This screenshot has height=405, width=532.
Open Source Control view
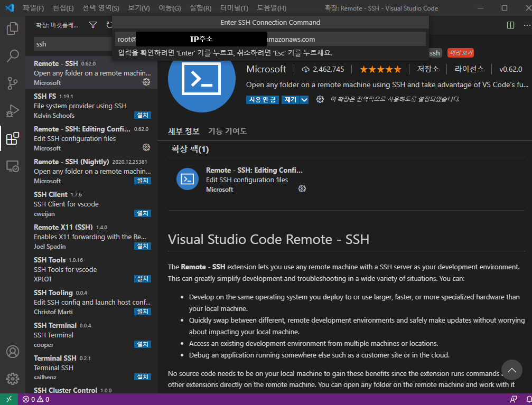13,83
